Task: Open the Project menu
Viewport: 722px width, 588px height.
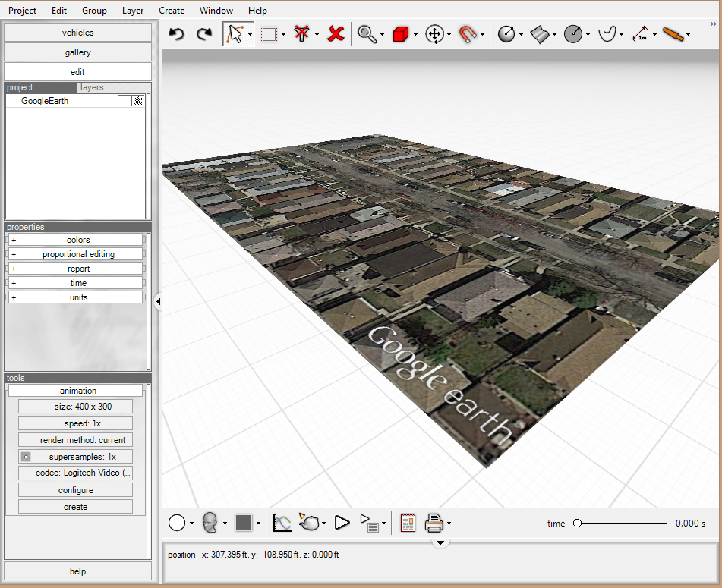Action: click(x=22, y=10)
